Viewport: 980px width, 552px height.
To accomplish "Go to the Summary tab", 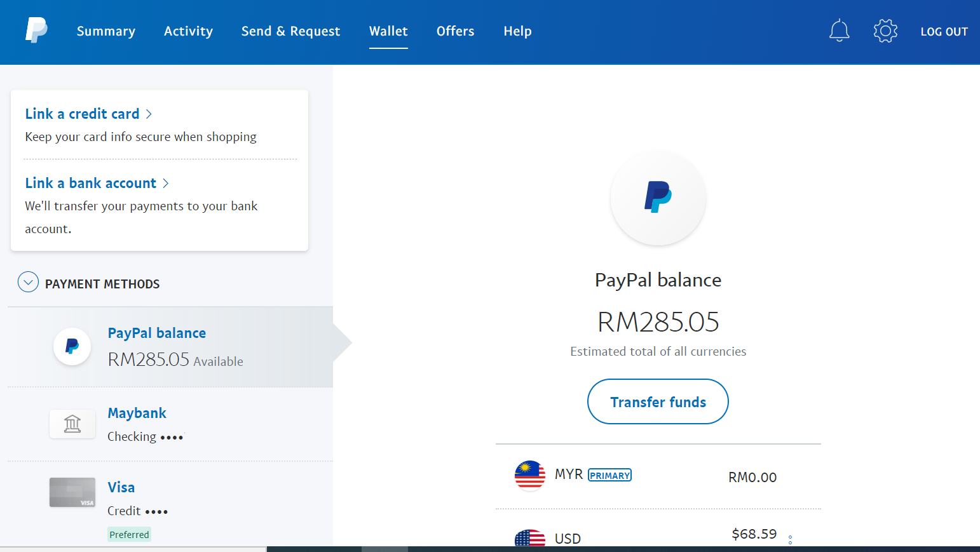I will point(105,30).
